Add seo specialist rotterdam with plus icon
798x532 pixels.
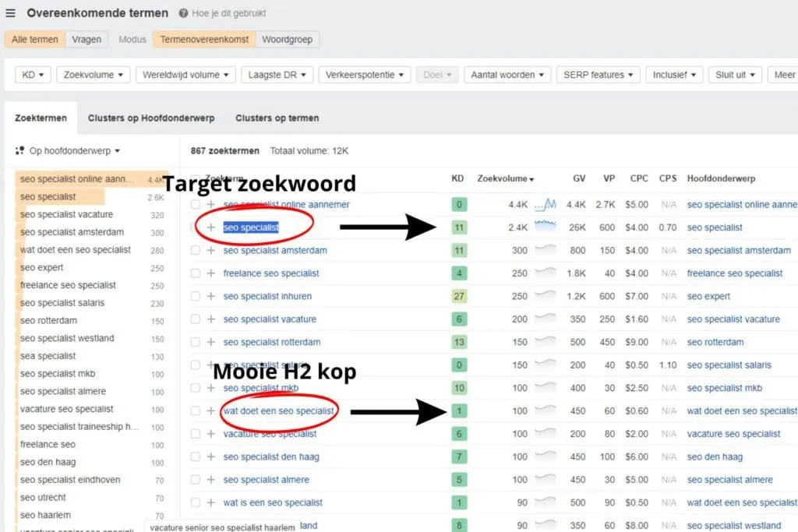[x=211, y=342]
